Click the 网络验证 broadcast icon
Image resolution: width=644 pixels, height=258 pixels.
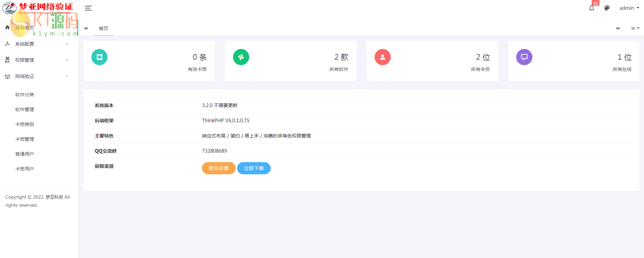point(7,76)
